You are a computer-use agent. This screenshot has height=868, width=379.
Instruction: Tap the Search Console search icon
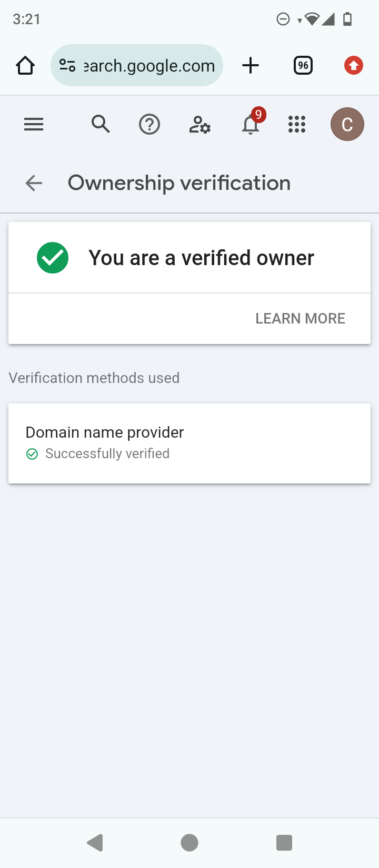tap(100, 125)
